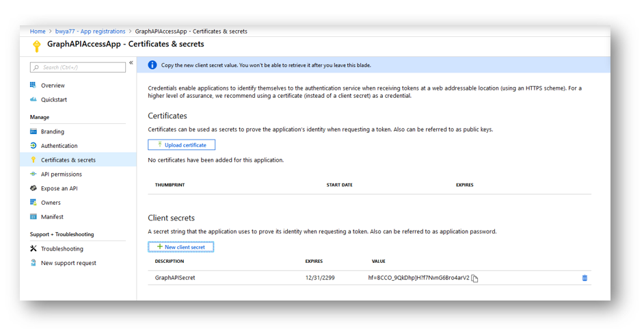
Task: Click the New client secret button
Action: coord(180,247)
